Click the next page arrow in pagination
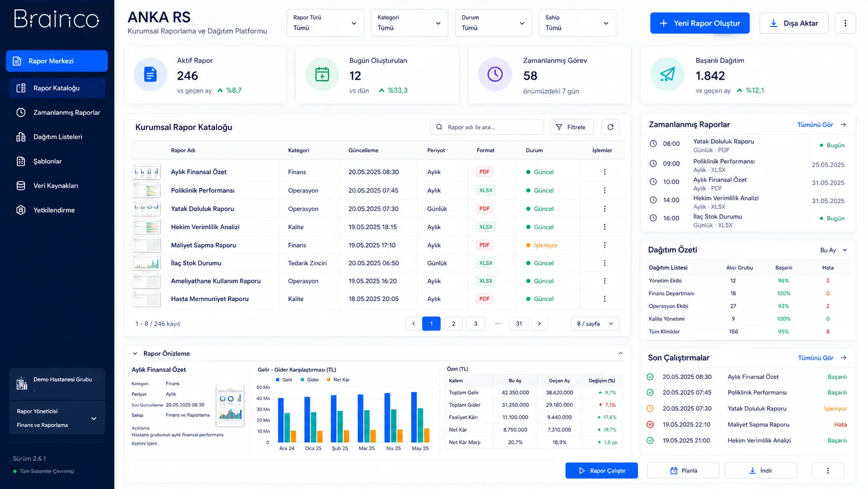The height and width of the screenshot is (489, 868). (539, 324)
